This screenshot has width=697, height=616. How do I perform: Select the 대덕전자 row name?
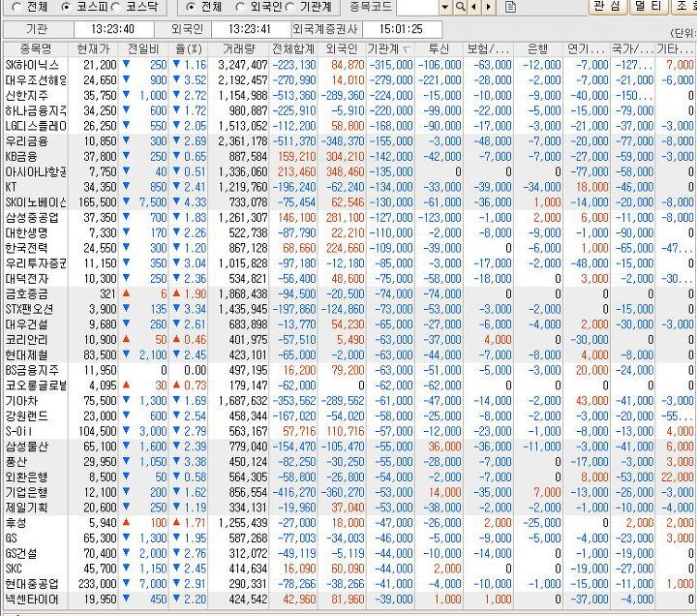pyautogui.click(x=26, y=279)
